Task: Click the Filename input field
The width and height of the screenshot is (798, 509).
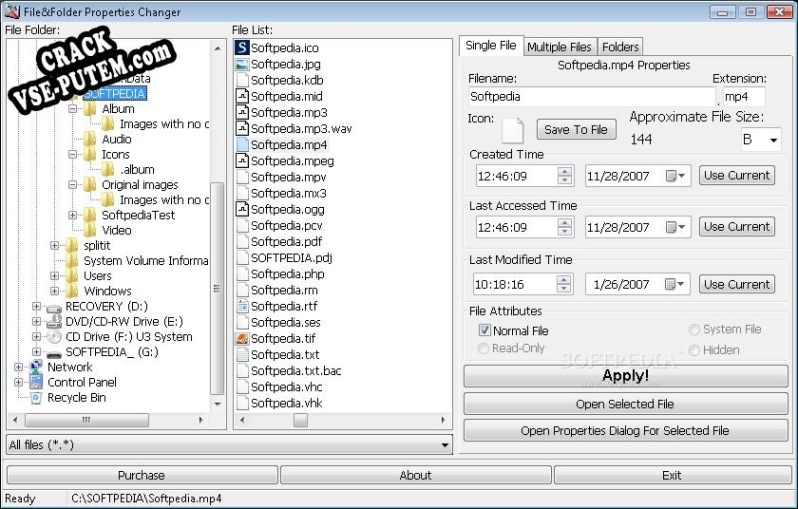Action: [x=592, y=96]
